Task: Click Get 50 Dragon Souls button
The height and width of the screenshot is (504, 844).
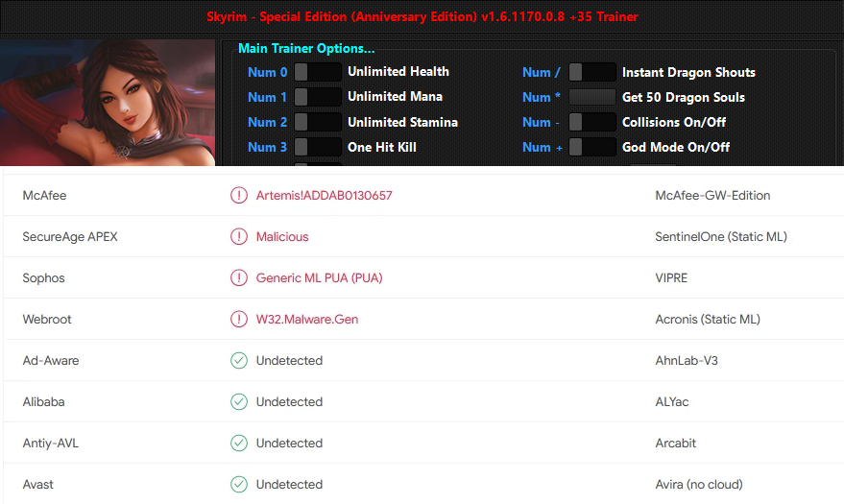Action: [592, 97]
